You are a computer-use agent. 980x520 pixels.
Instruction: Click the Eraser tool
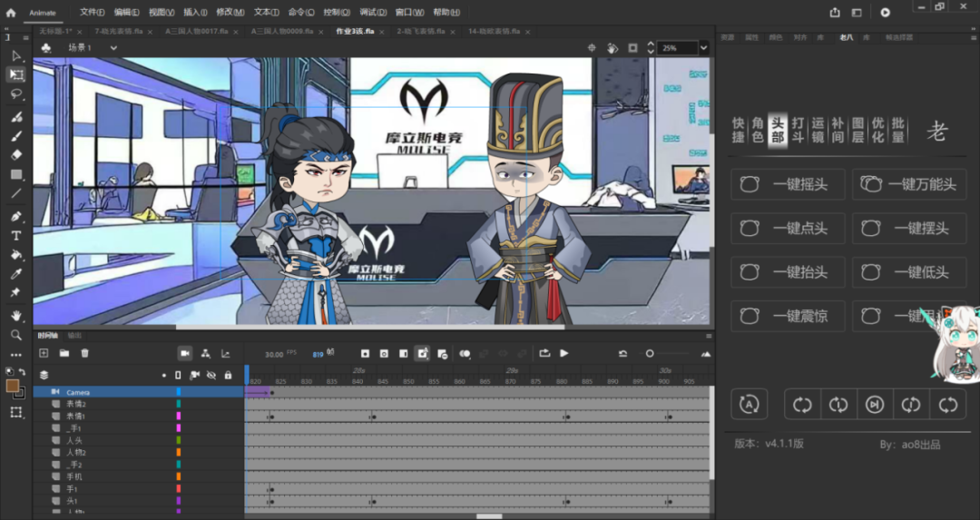(x=16, y=155)
